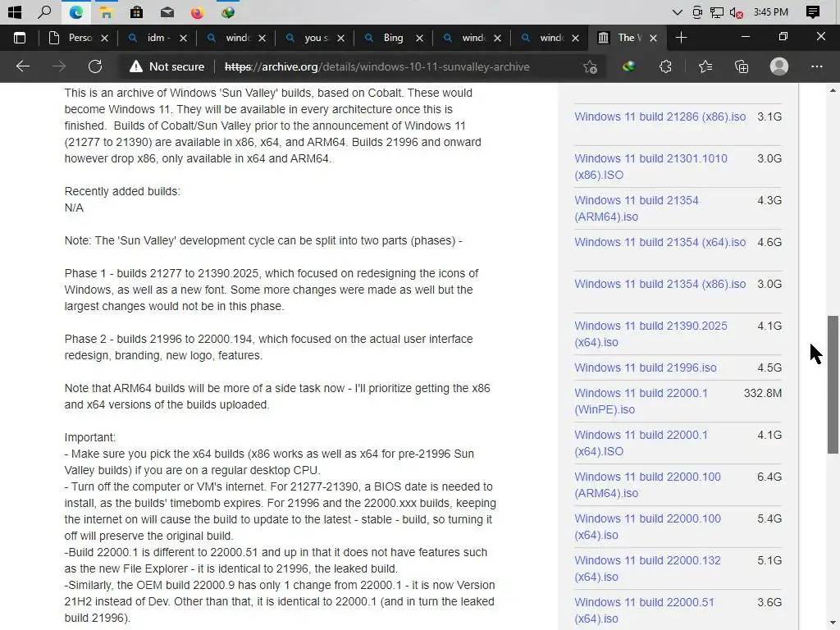Download Windows 11 build 21354 (ARM64).iso
The height and width of the screenshot is (630, 840).
(x=637, y=208)
